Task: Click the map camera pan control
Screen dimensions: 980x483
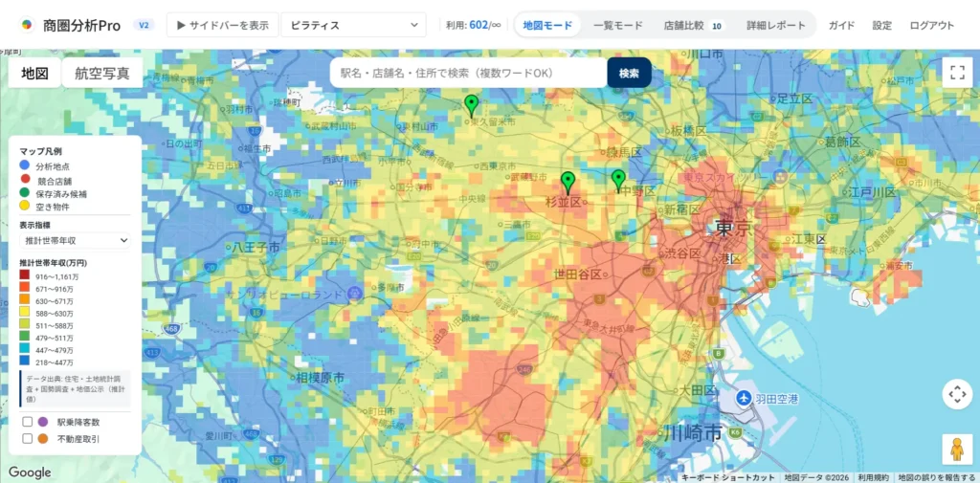Action: pos(957,394)
